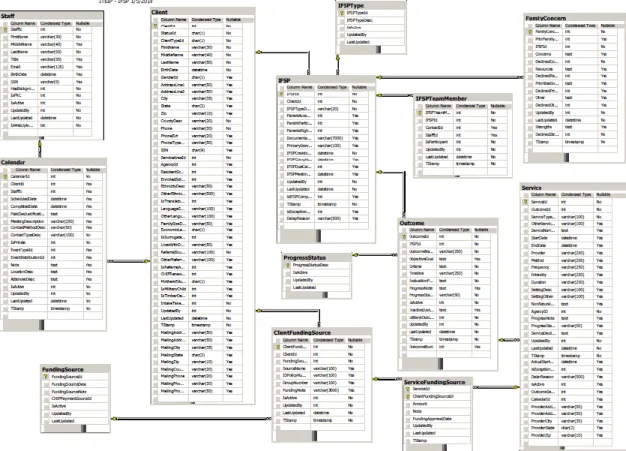Select the key icon in ClientFundingSource's first row
This screenshot has width=626, height=451.
pyautogui.click(x=277, y=347)
